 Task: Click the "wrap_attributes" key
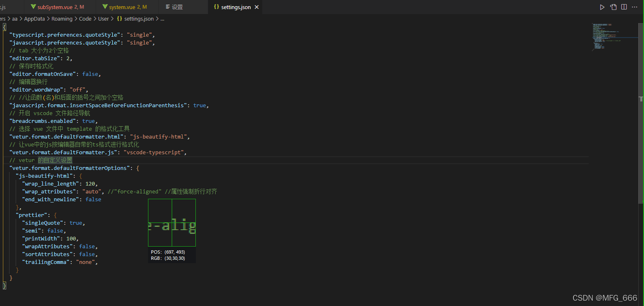49,191
